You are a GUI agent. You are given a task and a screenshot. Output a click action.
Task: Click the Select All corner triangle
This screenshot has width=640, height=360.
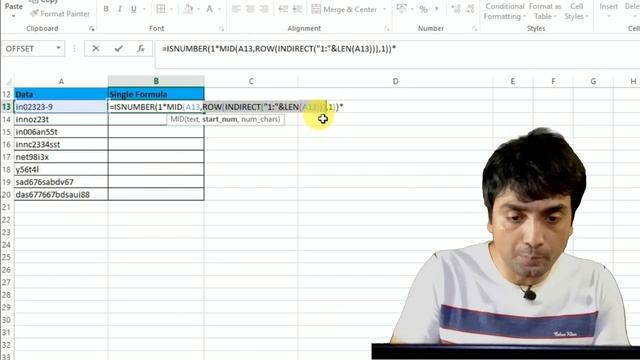[8, 82]
